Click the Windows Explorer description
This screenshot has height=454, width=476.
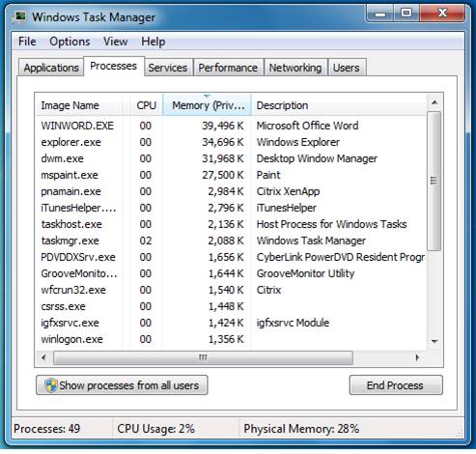tap(298, 142)
